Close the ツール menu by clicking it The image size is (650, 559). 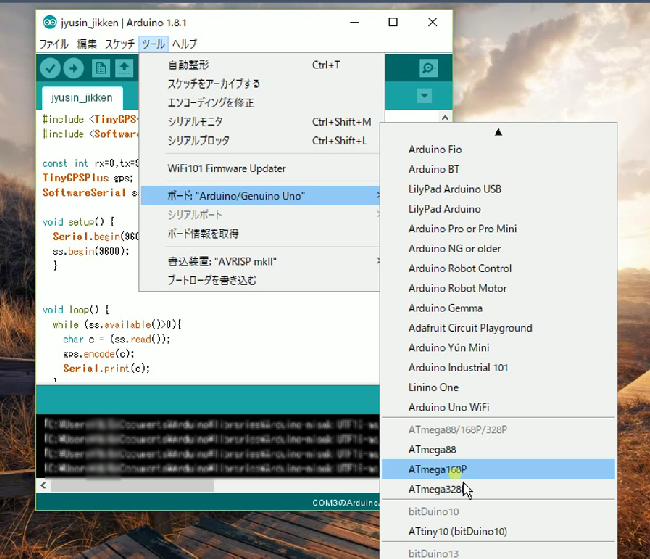pyautogui.click(x=153, y=44)
